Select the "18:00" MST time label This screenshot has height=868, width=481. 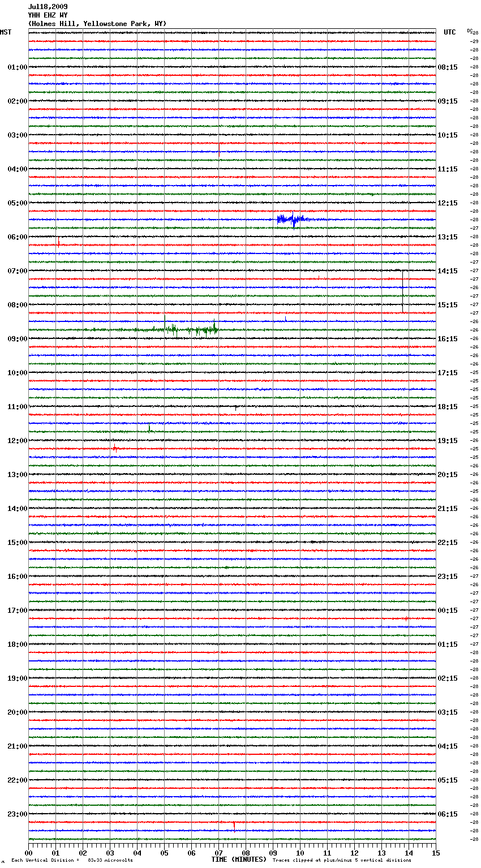point(18,644)
